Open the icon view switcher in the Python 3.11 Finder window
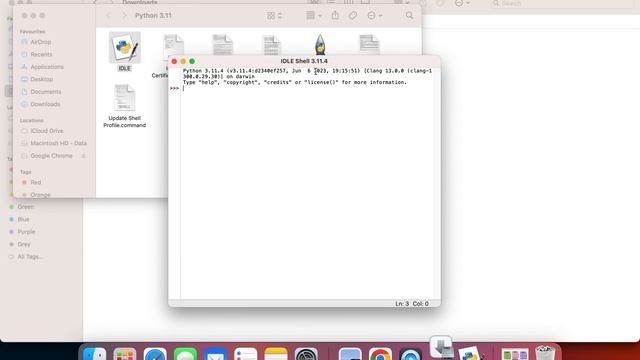The width and height of the screenshot is (640, 360). (275, 16)
